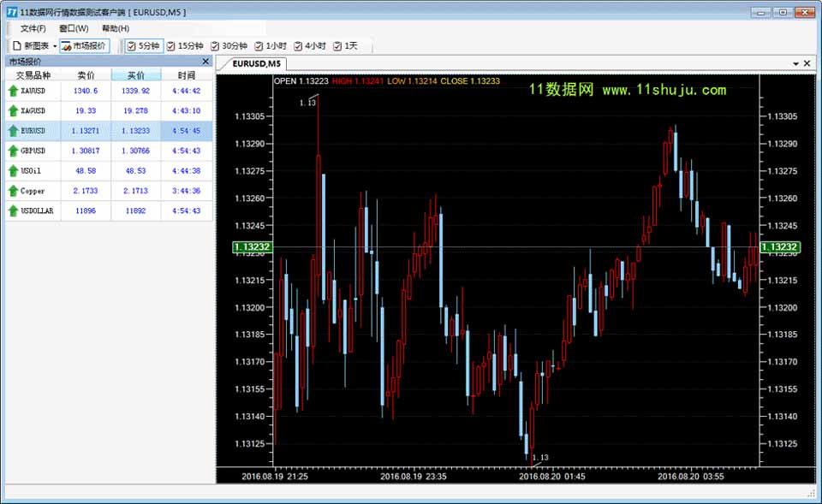The image size is (822, 504).
Task: Toggle the 15分钟 timeframe
Action: point(185,46)
